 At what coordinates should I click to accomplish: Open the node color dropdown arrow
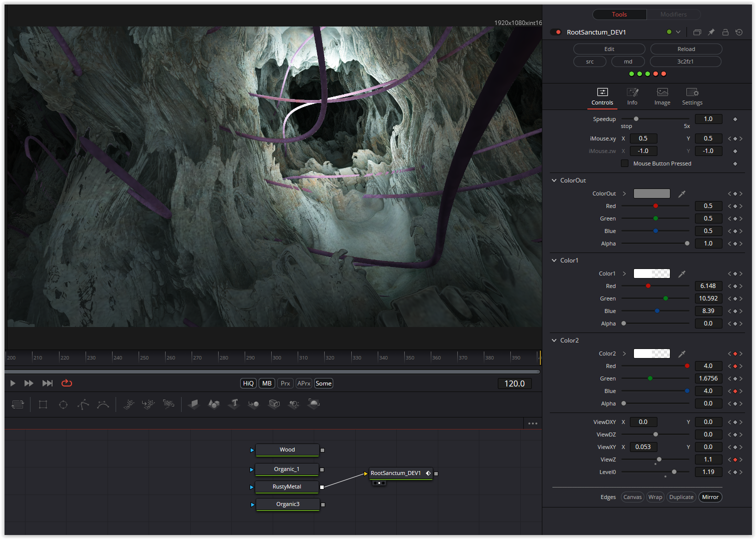click(x=678, y=32)
